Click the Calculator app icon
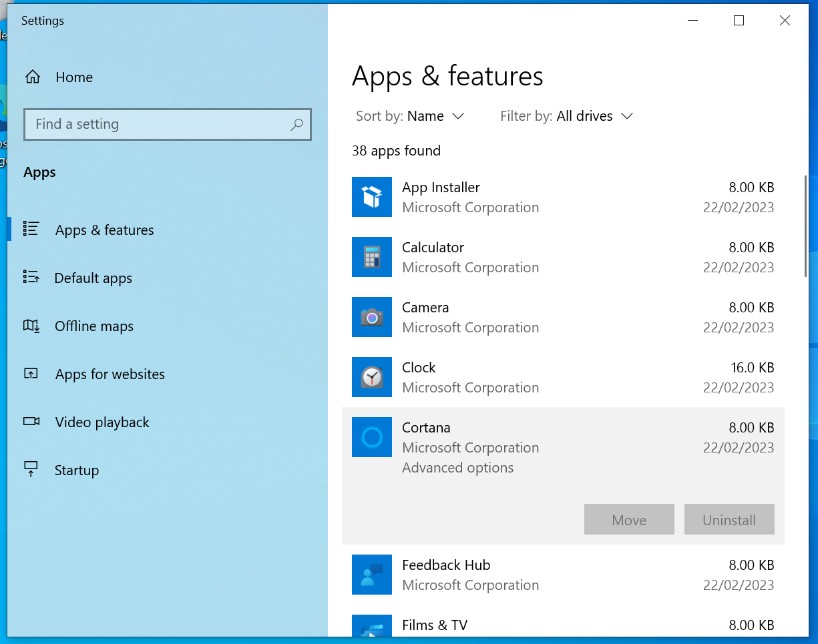 coord(372,257)
